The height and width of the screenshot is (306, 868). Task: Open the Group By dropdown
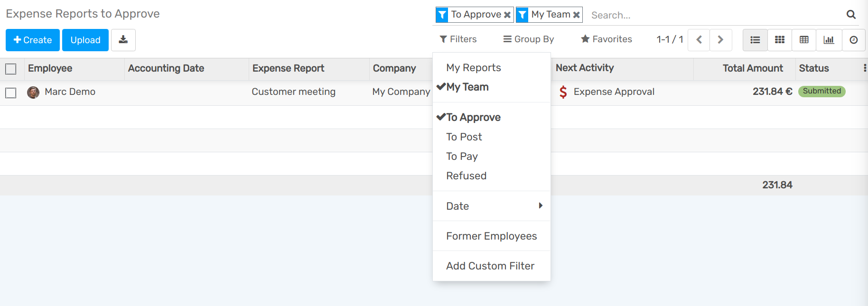(x=529, y=39)
